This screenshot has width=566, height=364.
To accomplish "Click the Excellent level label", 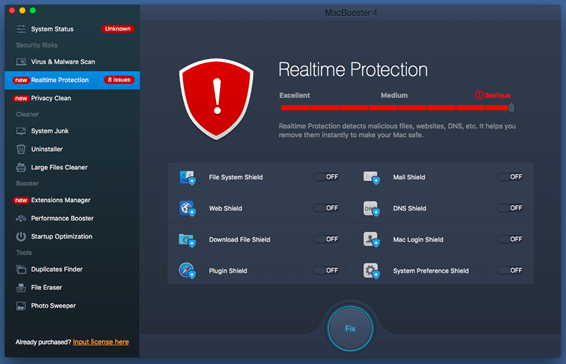I will (295, 95).
